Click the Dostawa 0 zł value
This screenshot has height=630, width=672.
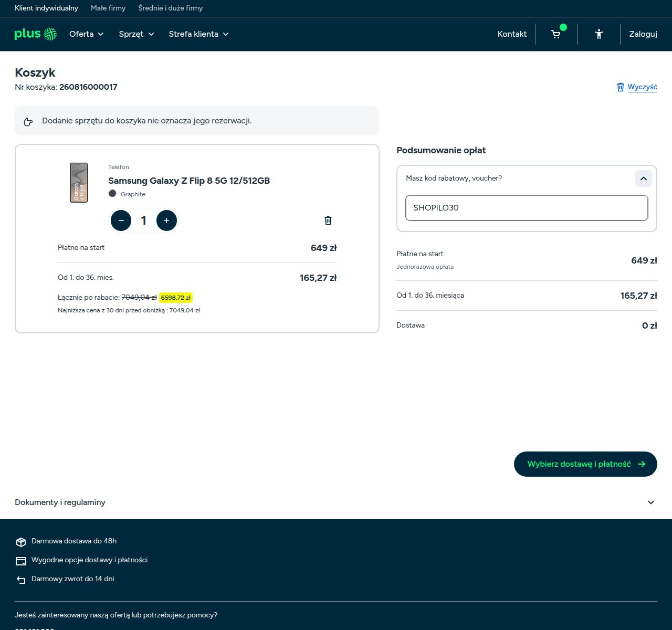[x=649, y=326]
